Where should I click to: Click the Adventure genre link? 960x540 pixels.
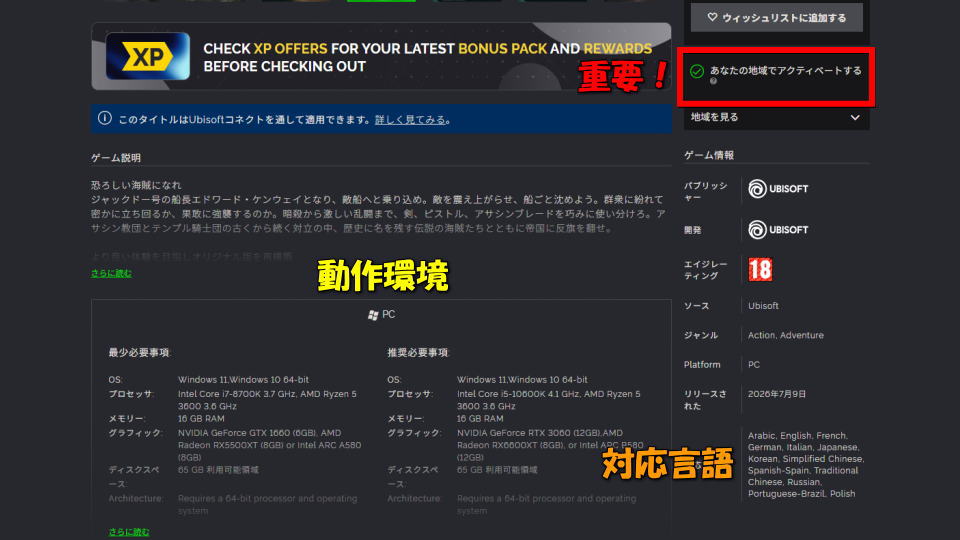(x=802, y=335)
